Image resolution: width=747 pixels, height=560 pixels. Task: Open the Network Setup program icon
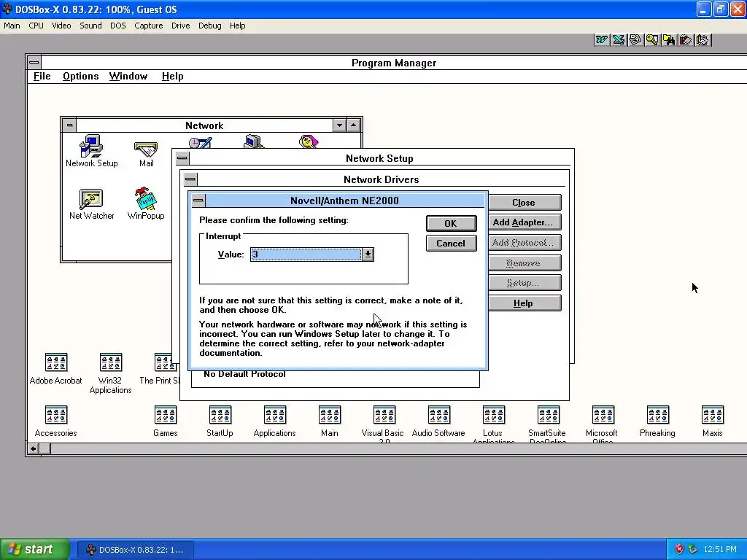pyautogui.click(x=91, y=151)
